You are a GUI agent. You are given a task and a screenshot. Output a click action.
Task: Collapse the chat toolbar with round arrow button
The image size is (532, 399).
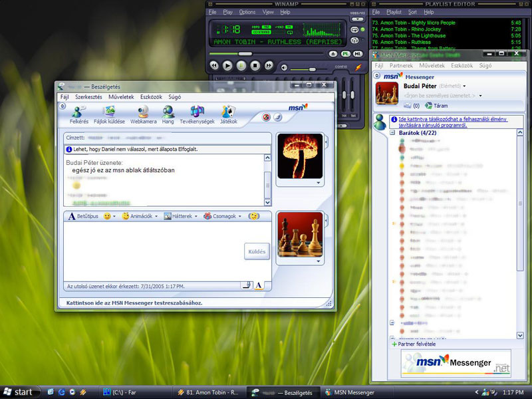[62, 106]
